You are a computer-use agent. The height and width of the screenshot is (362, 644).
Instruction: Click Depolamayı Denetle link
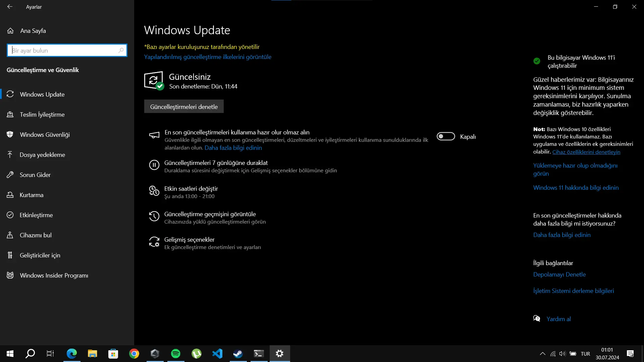pos(559,275)
